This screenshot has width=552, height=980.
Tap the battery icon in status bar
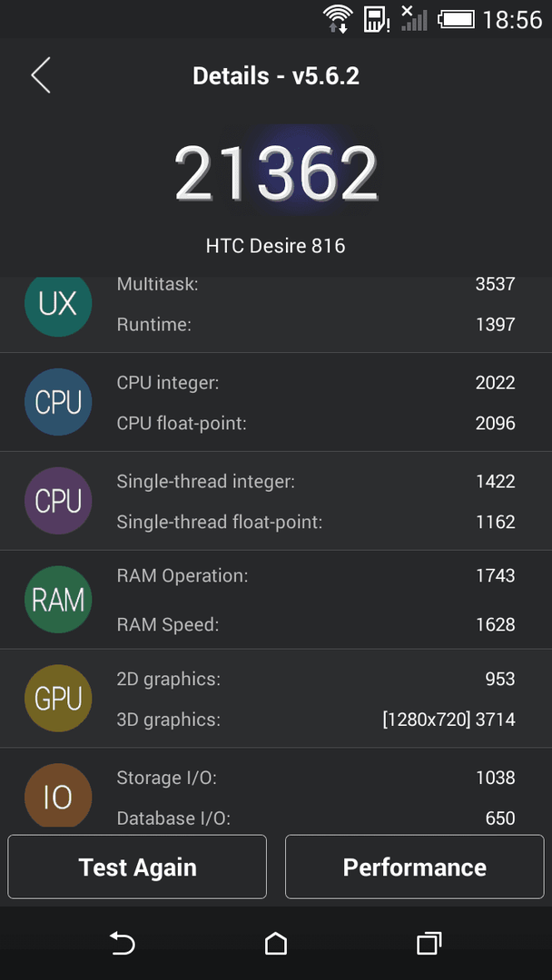(457, 19)
